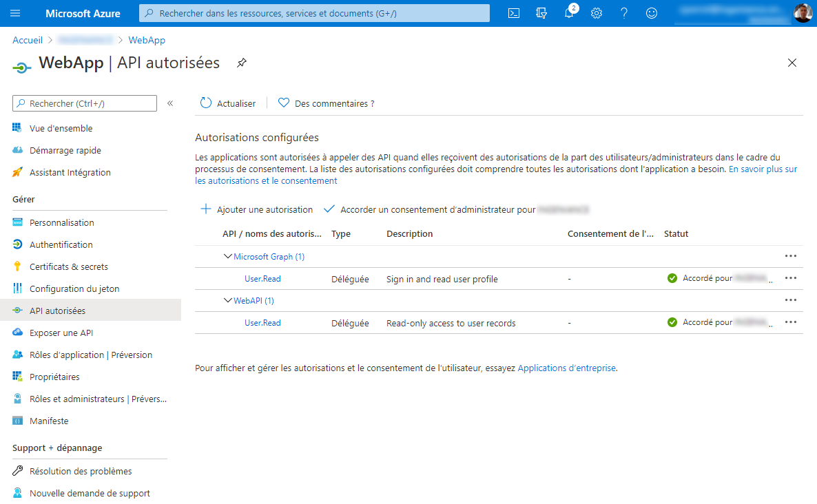This screenshot has width=817, height=504.
Task: Click checkmark icon for Accorder un consentement
Action: click(329, 209)
